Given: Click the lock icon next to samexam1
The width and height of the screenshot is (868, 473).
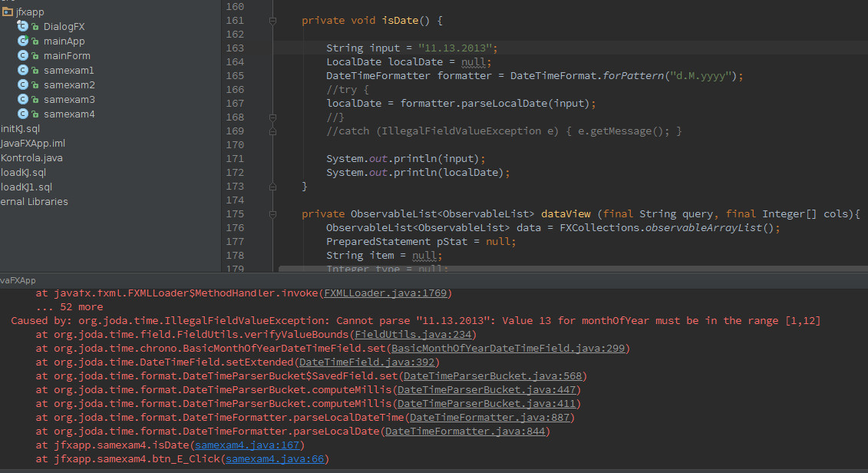Looking at the screenshot, I should pos(35,71).
